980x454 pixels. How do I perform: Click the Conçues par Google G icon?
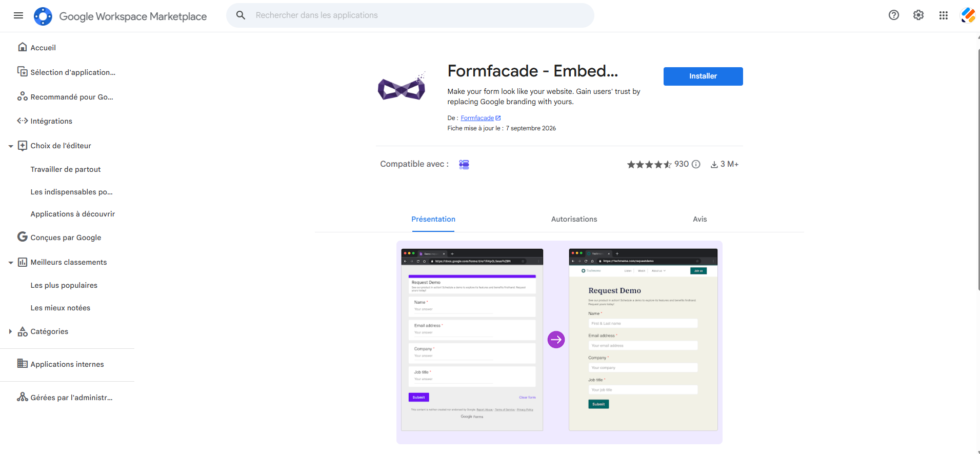click(23, 237)
